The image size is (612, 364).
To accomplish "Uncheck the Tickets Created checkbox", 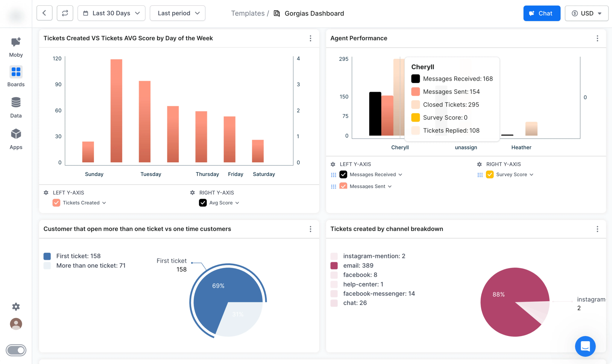I will [x=56, y=203].
